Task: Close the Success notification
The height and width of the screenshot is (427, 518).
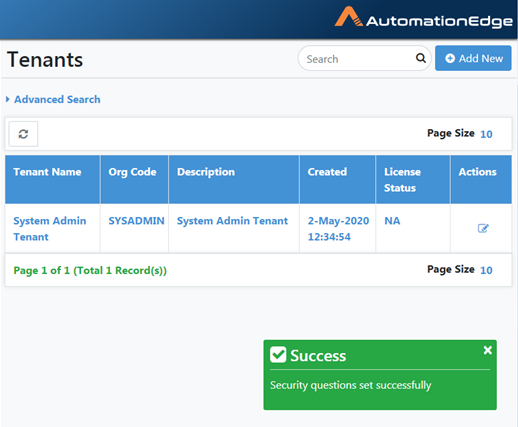Action: pyautogui.click(x=488, y=350)
